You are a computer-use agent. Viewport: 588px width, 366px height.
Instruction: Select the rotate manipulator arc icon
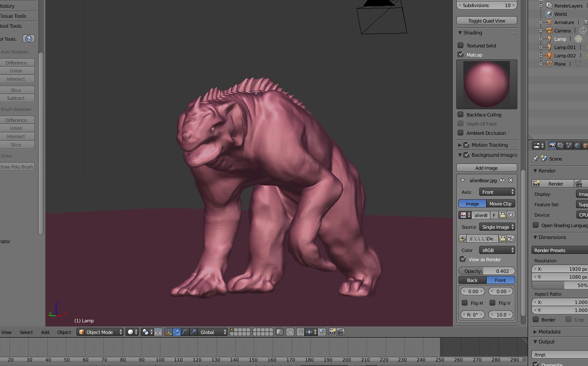185,332
